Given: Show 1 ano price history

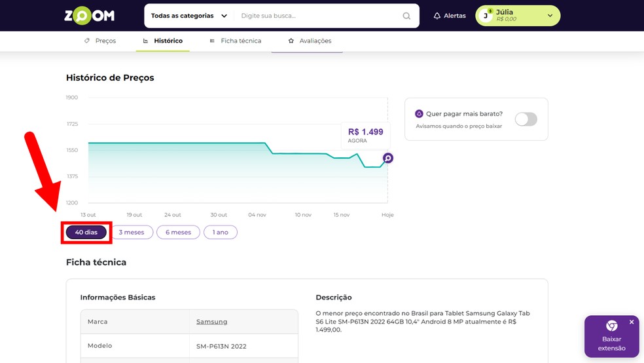Looking at the screenshot, I should pyautogui.click(x=221, y=232).
